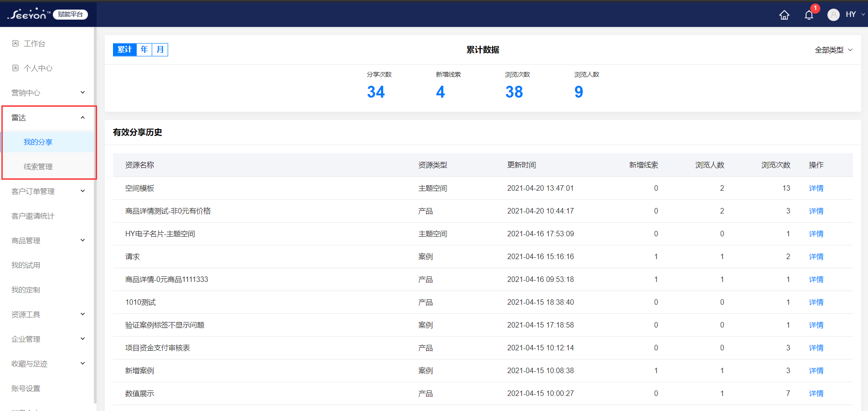Viewport: 868px width, 411px height.
Task: Open 我的试用 in the sidebar
Action: tap(26, 265)
